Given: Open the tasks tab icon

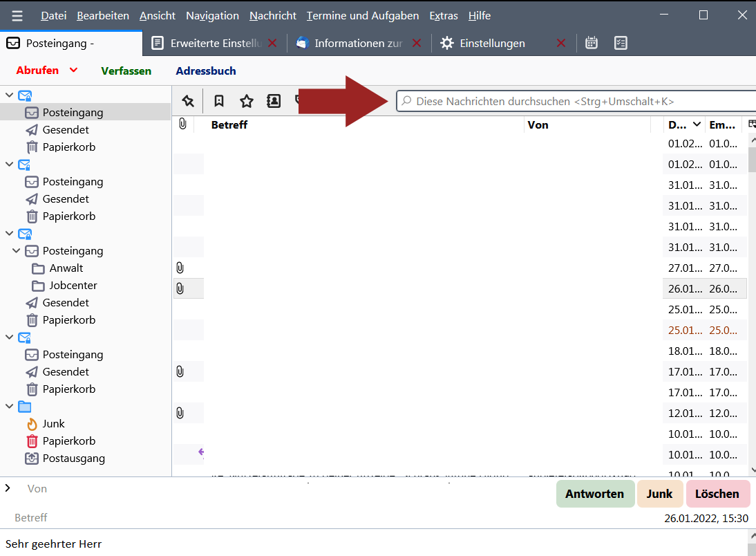Looking at the screenshot, I should tap(621, 43).
